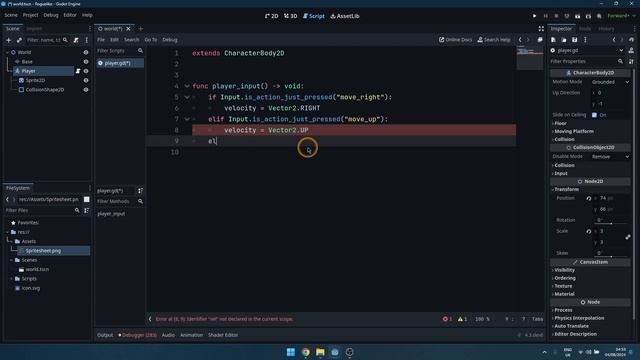The width and height of the screenshot is (640, 360).
Task: Click the script minimap preview
Action: tap(529, 57)
